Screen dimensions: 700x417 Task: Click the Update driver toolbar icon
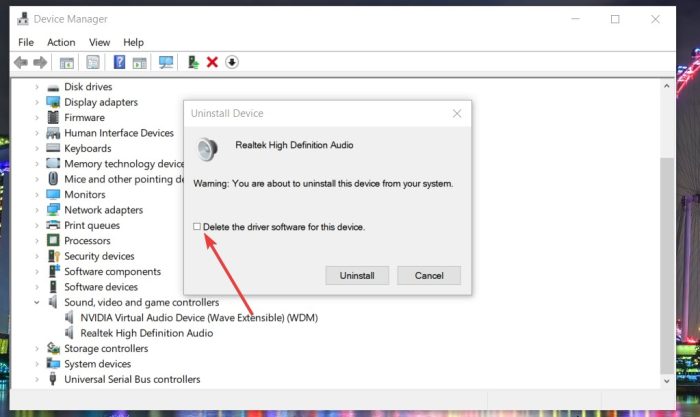point(193,62)
